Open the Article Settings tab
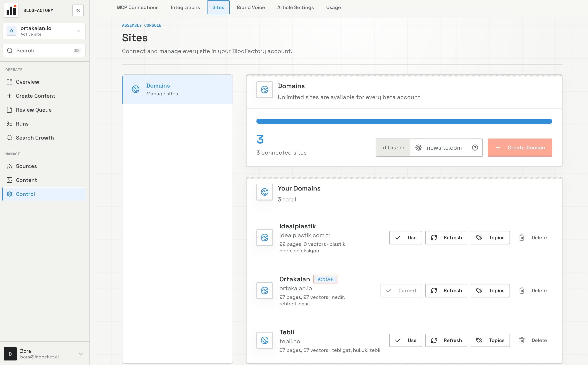The image size is (588, 365). 295,7
